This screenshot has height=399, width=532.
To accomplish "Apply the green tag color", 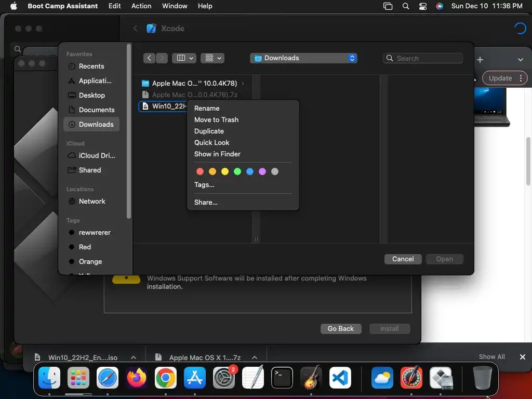I will click(237, 171).
